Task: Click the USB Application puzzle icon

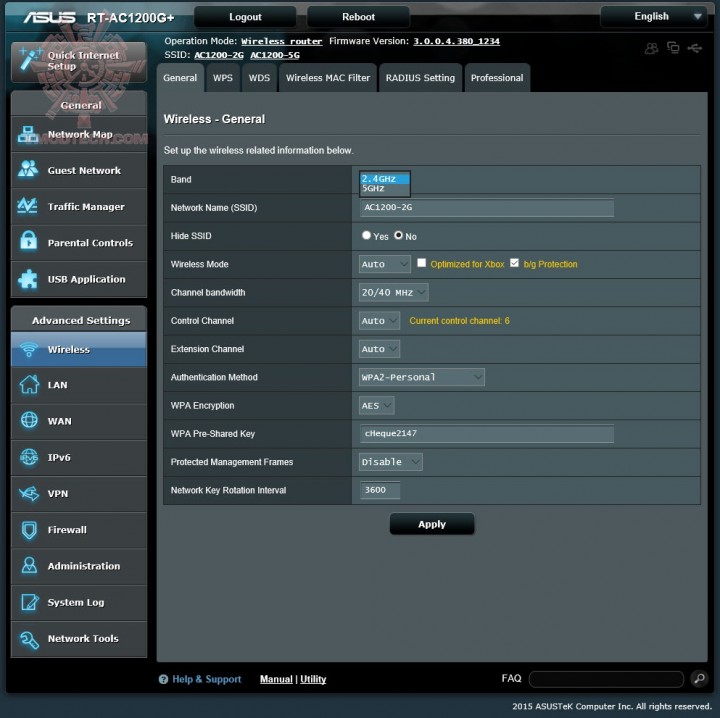Action: [x=28, y=278]
